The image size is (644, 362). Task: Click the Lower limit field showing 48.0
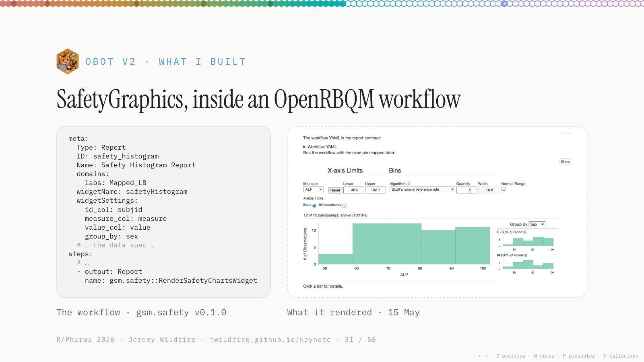(x=354, y=190)
